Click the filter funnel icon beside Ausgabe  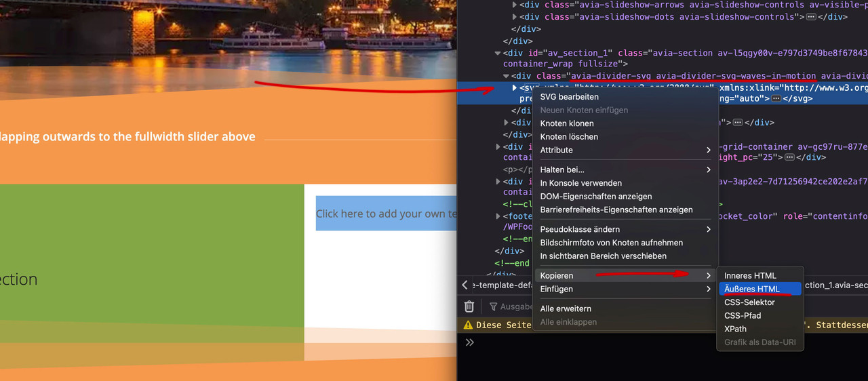pos(493,307)
